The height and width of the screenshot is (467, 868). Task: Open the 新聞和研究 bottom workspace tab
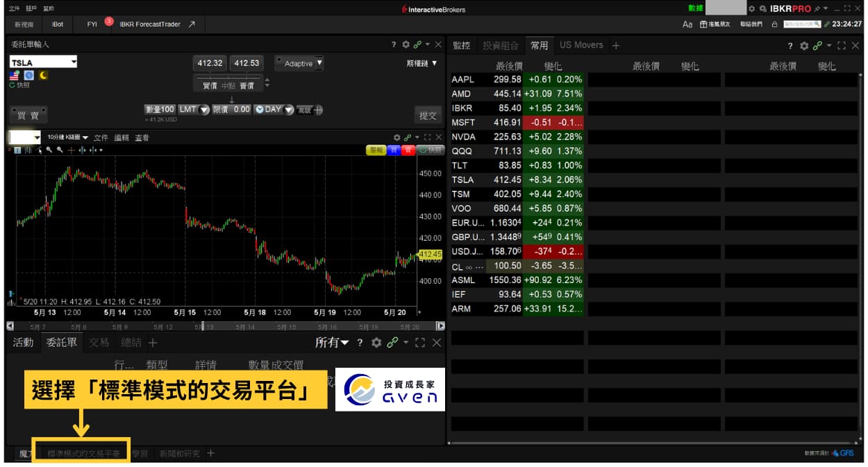[x=179, y=454]
